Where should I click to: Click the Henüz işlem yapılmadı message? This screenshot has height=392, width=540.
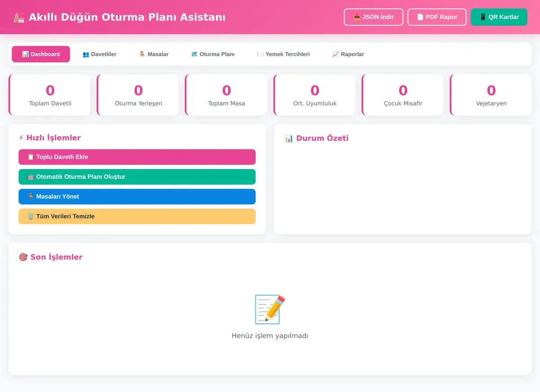click(270, 336)
